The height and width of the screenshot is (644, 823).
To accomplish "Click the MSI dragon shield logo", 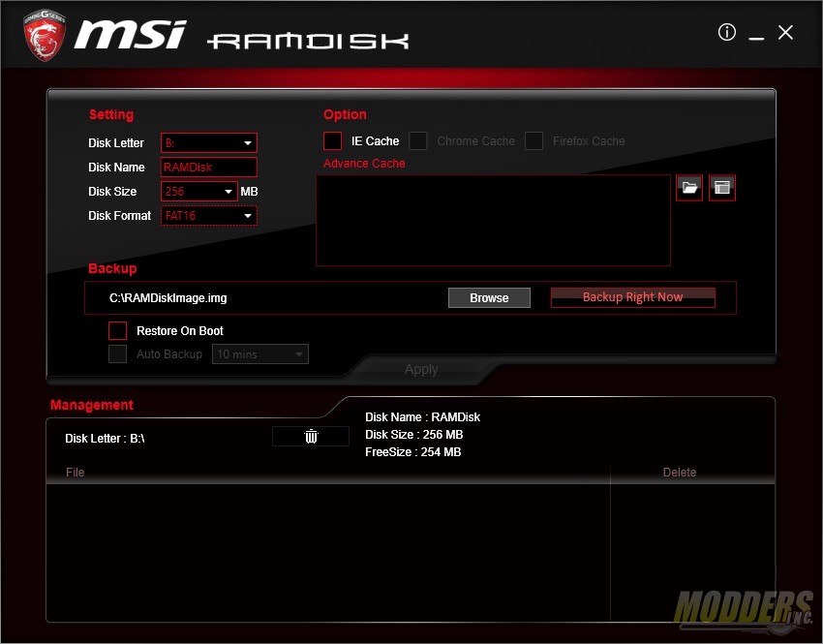I will [45, 35].
